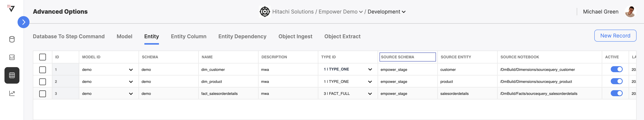Switch to Entity Column tab
644x120 pixels.
click(188, 36)
